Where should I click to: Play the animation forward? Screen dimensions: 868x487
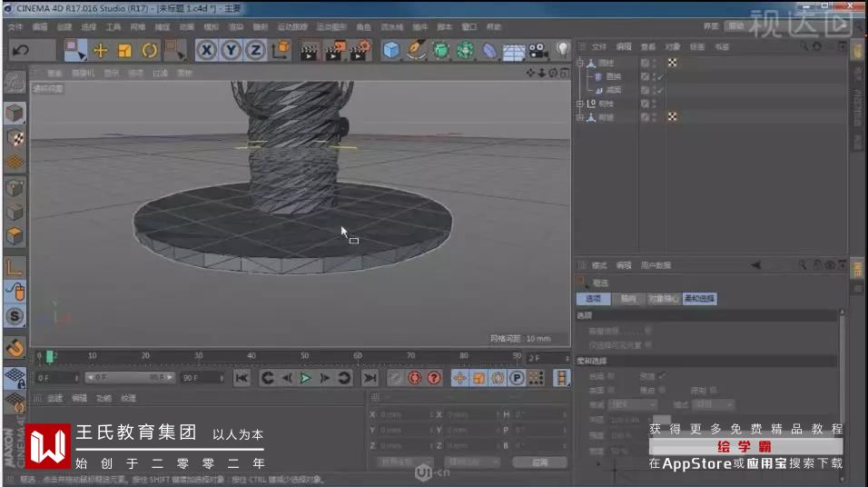click(305, 378)
